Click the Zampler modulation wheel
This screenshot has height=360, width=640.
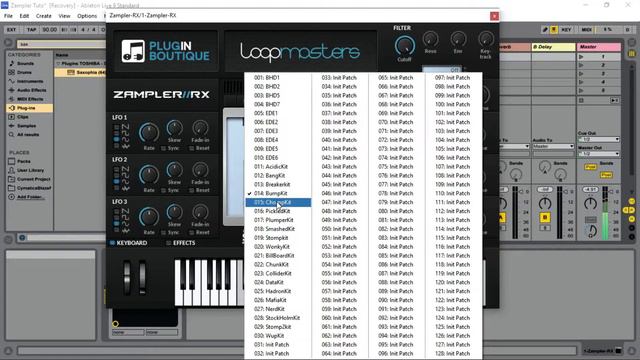click(142, 278)
